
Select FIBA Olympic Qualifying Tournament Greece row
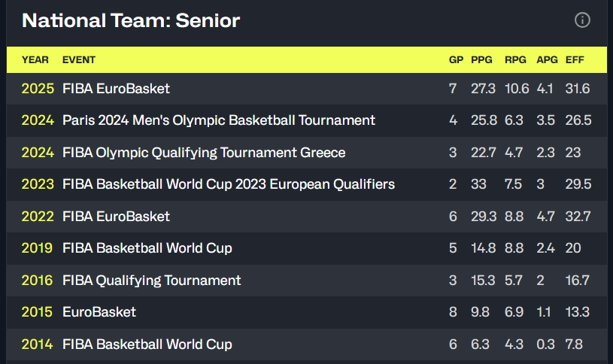coord(307,153)
